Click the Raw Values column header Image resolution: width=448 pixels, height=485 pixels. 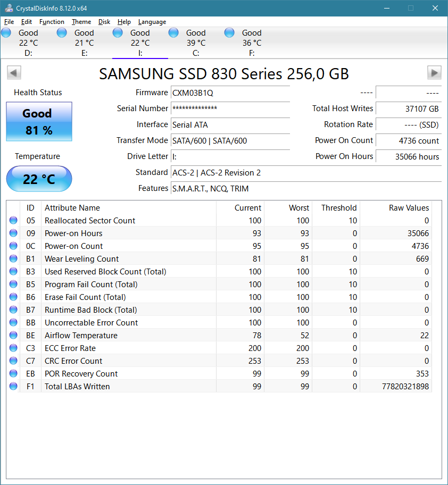(396, 207)
